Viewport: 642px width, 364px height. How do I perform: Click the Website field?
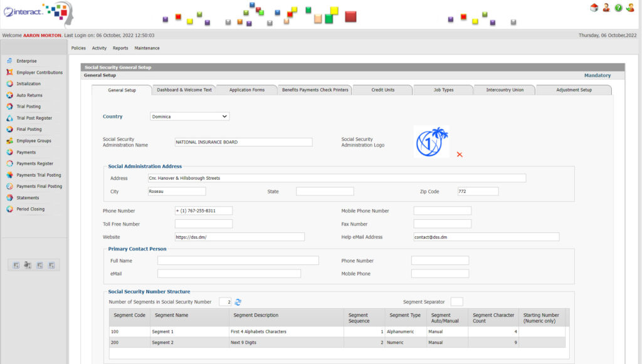coord(239,237)
